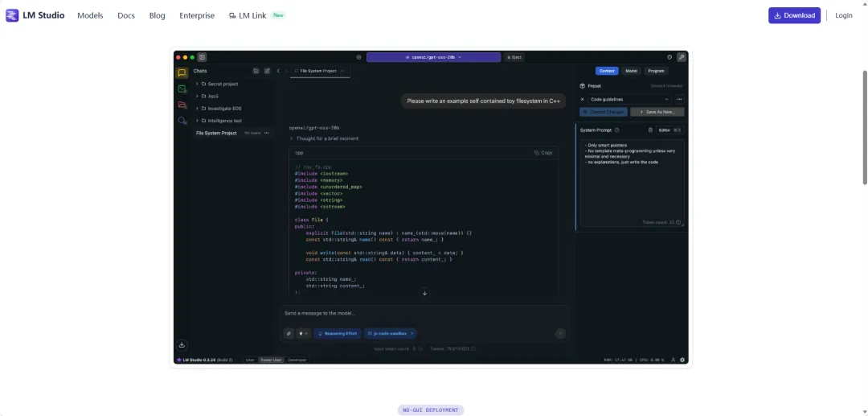The height and width of the screenshot is (416, 868).
Task: Open the system prompt Editor button
Action: click(669, 130)
